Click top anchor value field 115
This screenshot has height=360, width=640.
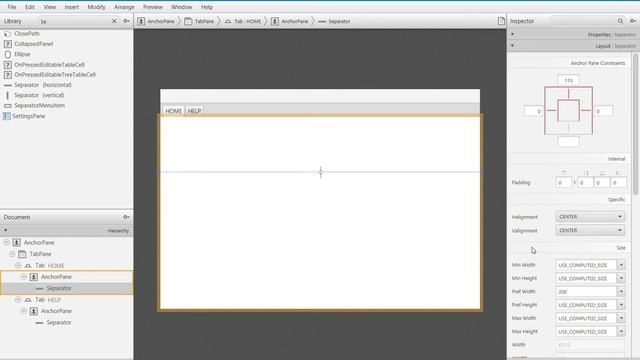click(569, 80)
